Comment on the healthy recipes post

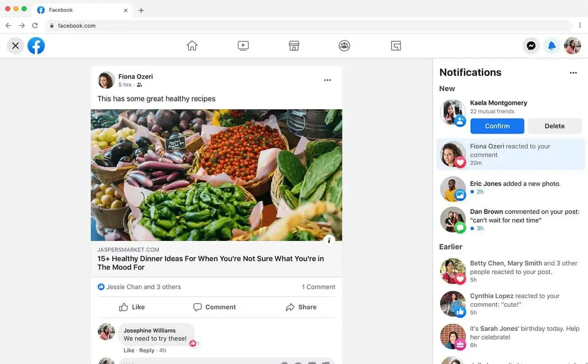(x=215, y=307)
